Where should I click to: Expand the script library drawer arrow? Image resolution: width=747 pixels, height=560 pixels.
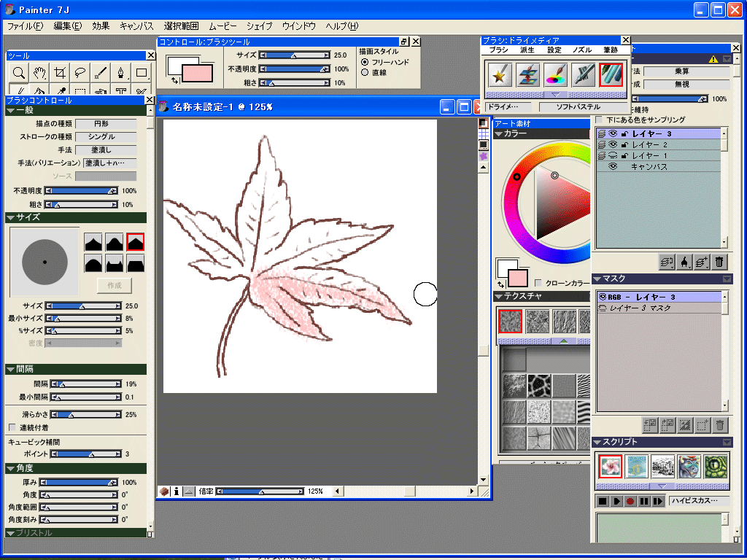pos(659,486)
